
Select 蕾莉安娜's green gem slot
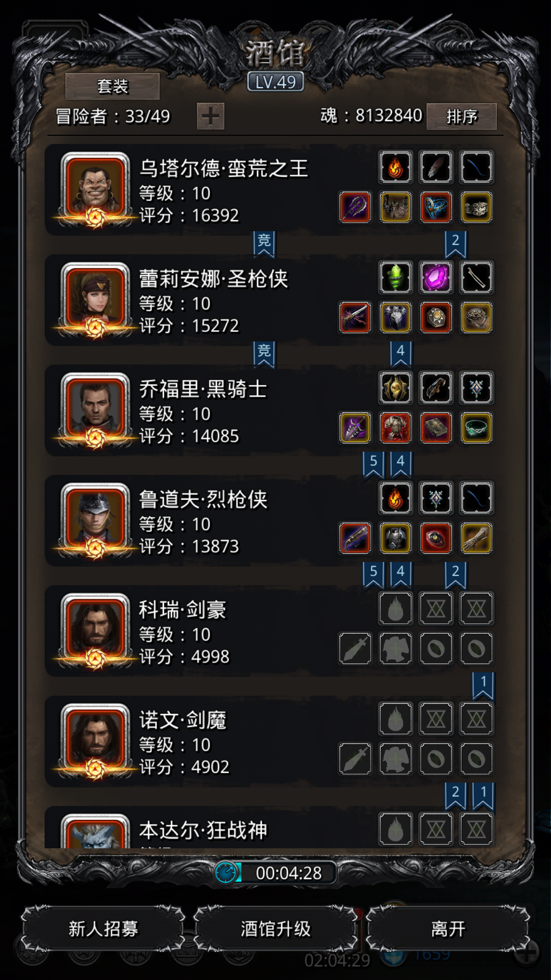tap(395, 277)
